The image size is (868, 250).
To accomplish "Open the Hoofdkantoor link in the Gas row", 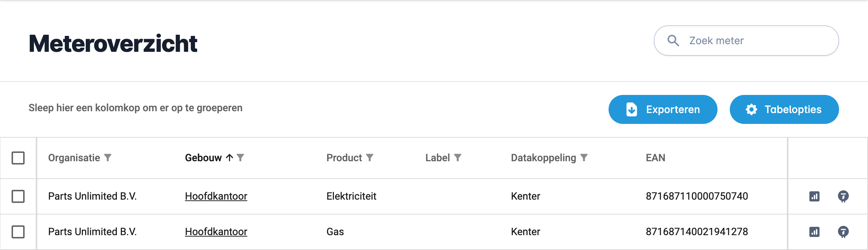I will click(x=216, y=232).
